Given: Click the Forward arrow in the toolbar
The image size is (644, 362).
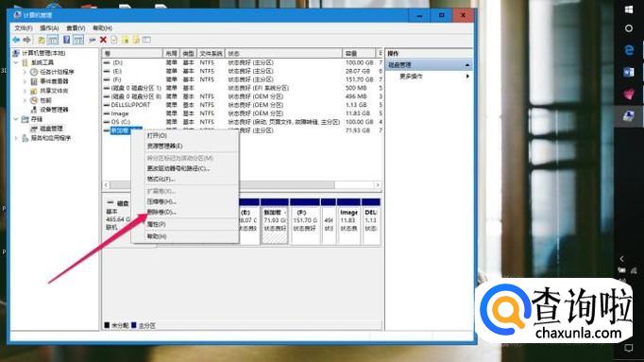Looking at the screenshot, I should tap(27, 40).
